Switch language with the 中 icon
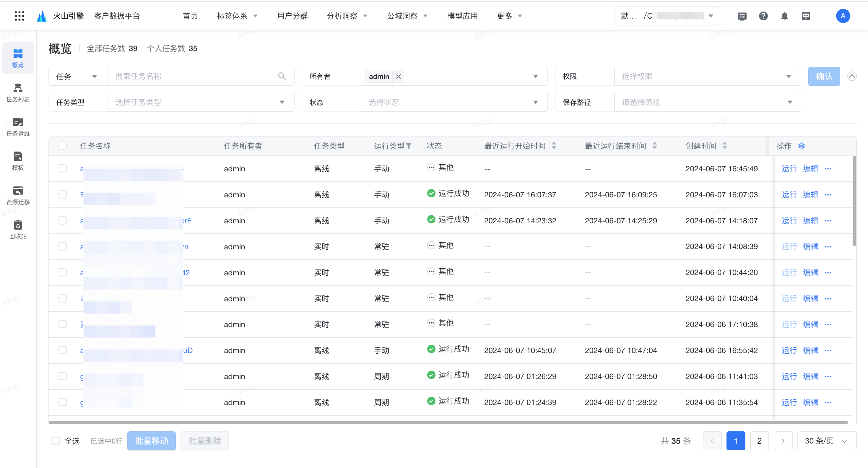 (x=806, y=16)
